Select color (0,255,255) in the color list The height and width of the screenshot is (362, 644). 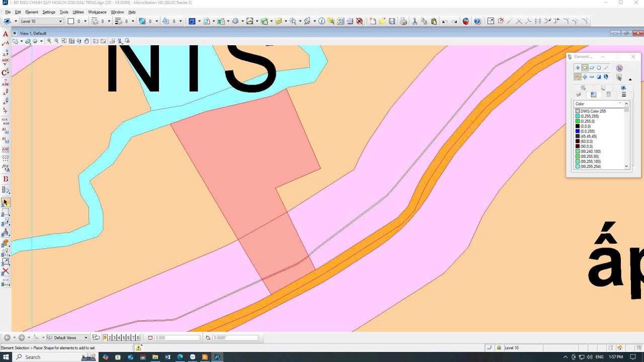coord(589,116)
